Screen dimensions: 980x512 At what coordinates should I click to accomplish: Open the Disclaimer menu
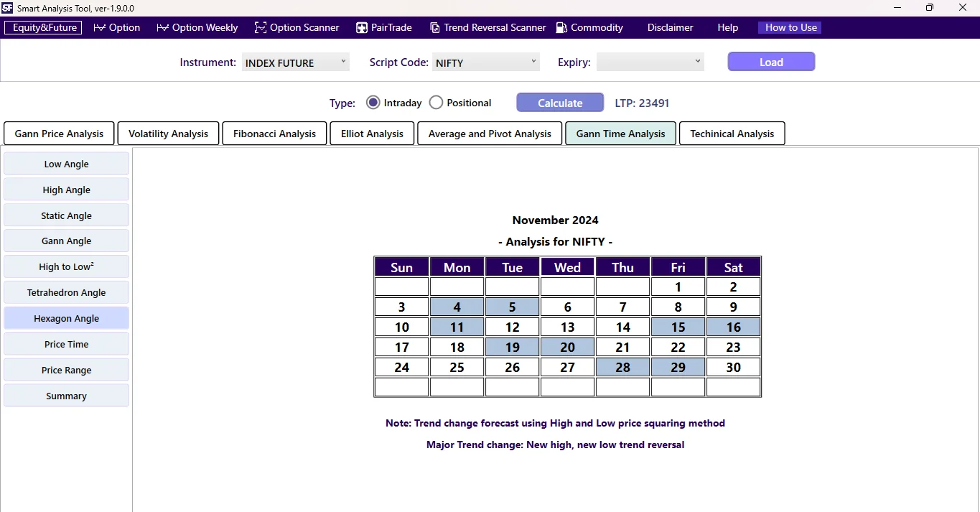coord(669,27)
